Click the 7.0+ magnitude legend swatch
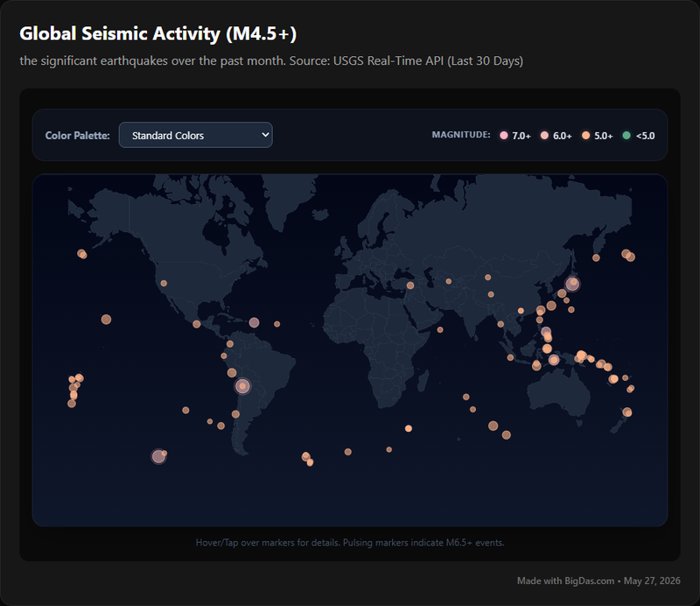 (504, 136)
